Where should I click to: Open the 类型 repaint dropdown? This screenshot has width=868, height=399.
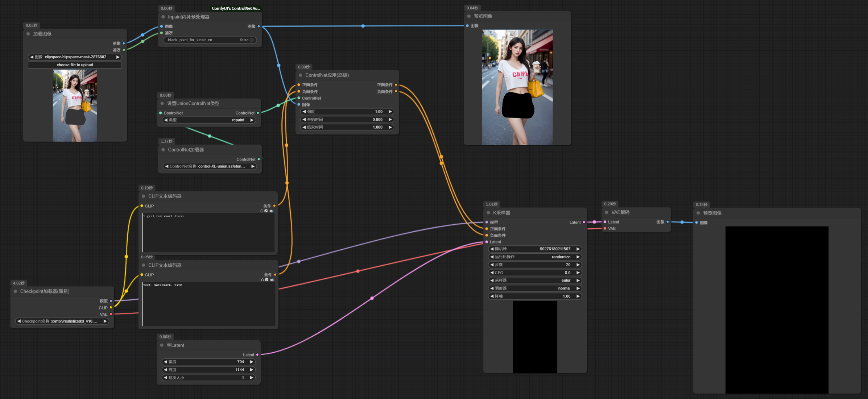pyautogui.click(x=208, y=120)
